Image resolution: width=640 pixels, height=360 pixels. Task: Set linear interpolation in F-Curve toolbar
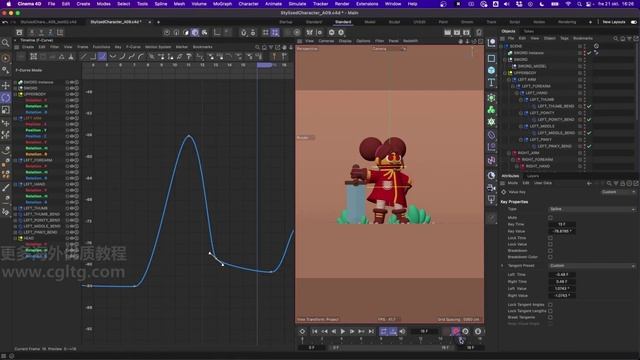point(84,56)
